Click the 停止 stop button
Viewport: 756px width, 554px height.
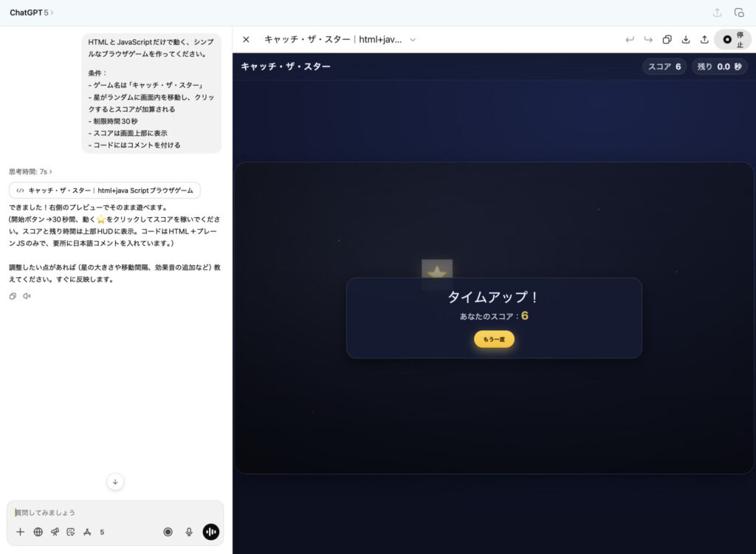(x=733, y=40)
